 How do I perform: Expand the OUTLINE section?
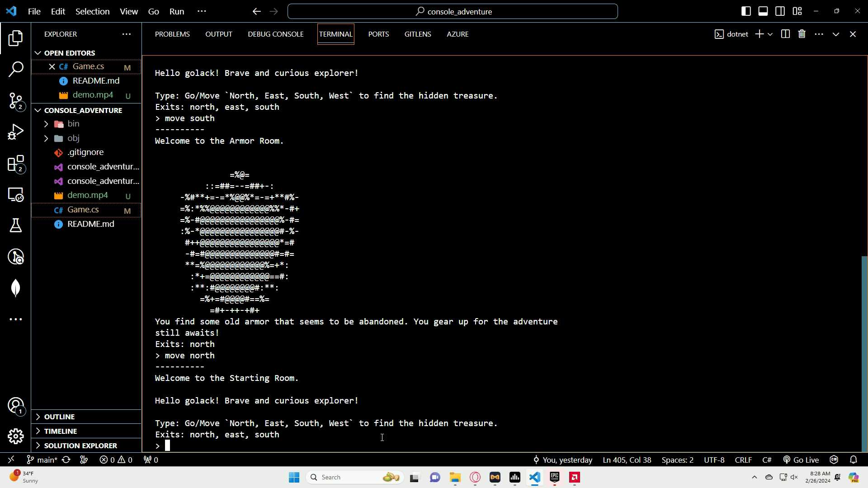[59, 417]
